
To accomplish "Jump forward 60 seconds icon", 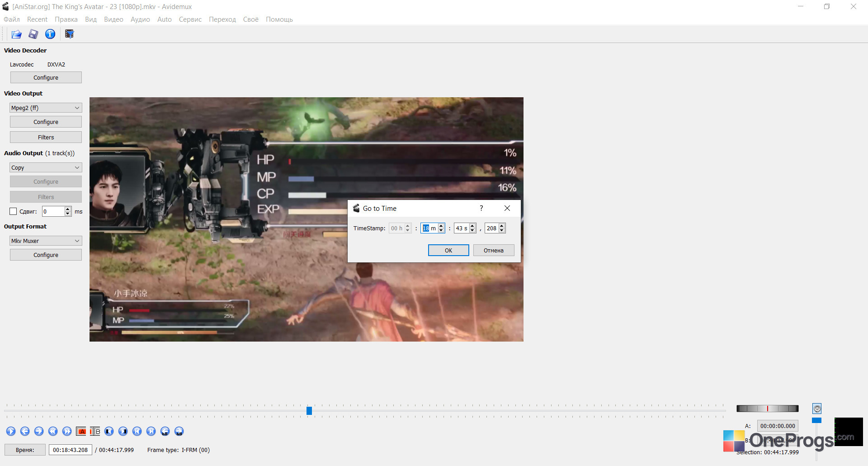I will pyautogui.click(x=179, y=431).
